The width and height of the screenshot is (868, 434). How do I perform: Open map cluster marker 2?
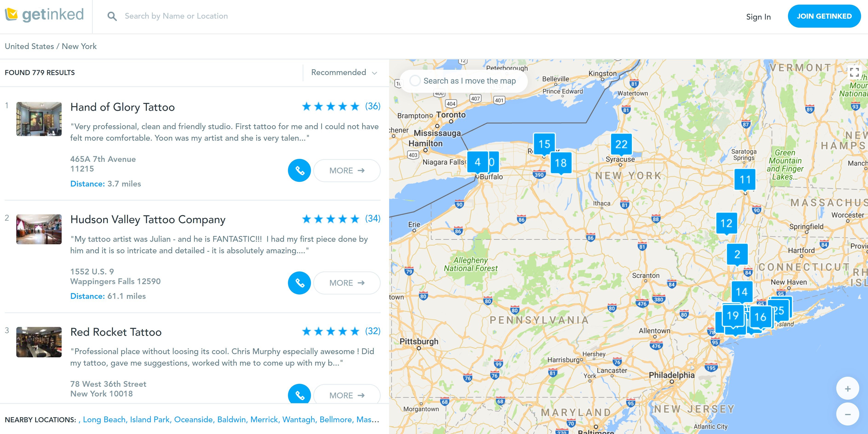click(x=737, y=254)
